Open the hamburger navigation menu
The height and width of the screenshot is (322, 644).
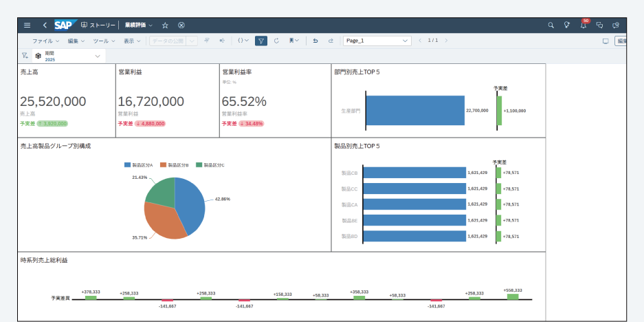pyautogui.click(x=27, y=25)
